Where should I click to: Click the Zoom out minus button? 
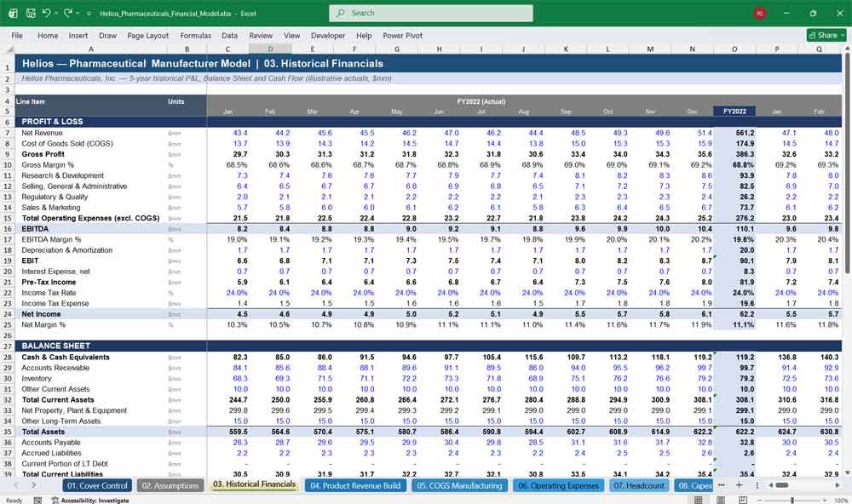click(760, 500)
